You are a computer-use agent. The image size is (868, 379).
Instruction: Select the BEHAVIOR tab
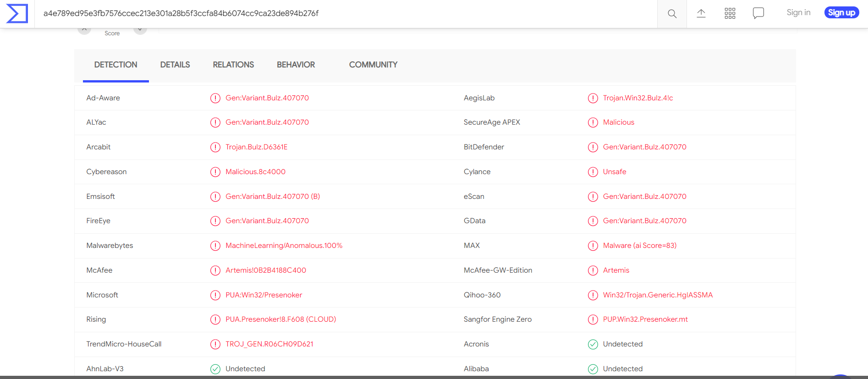296,65
